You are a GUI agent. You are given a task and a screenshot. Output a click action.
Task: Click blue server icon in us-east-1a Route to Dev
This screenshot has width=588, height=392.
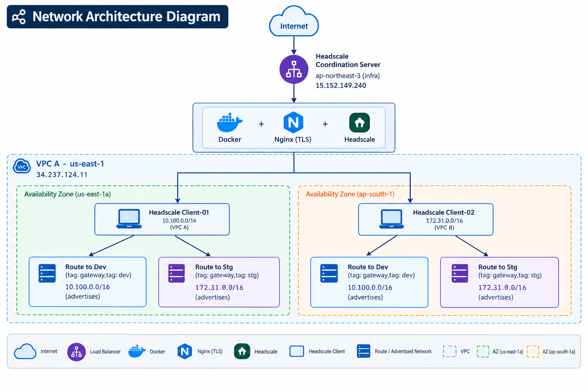(x=47, y=273)
